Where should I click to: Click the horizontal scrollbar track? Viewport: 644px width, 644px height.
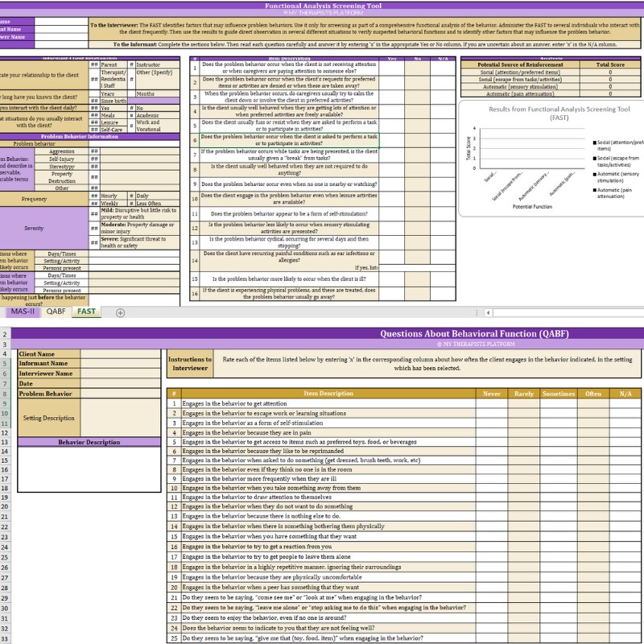(568, 313)
